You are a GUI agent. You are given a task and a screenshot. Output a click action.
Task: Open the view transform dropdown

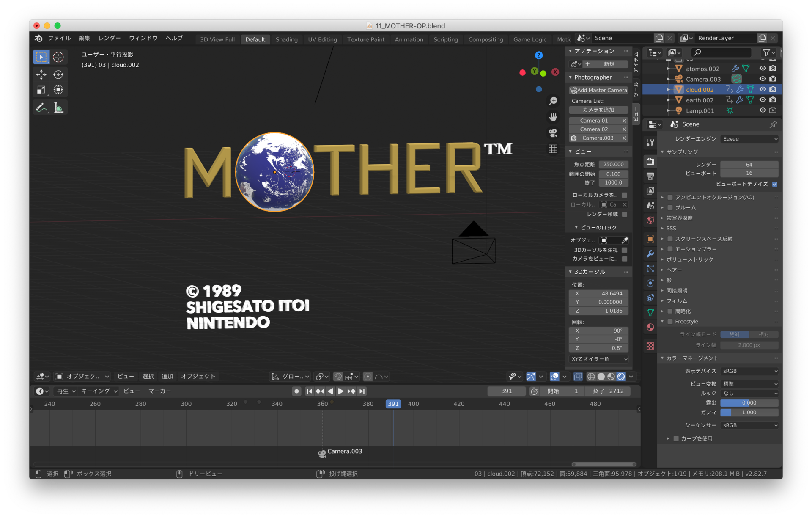tap(749, 384)
